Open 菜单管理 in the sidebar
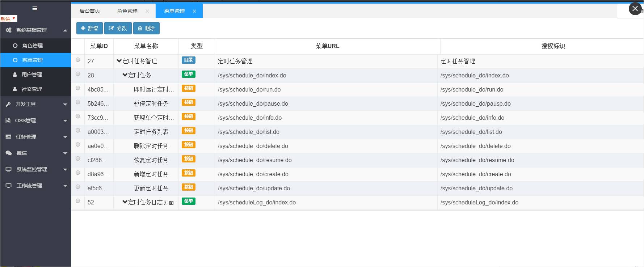The image size is (644, 267). tap(35, 60)
